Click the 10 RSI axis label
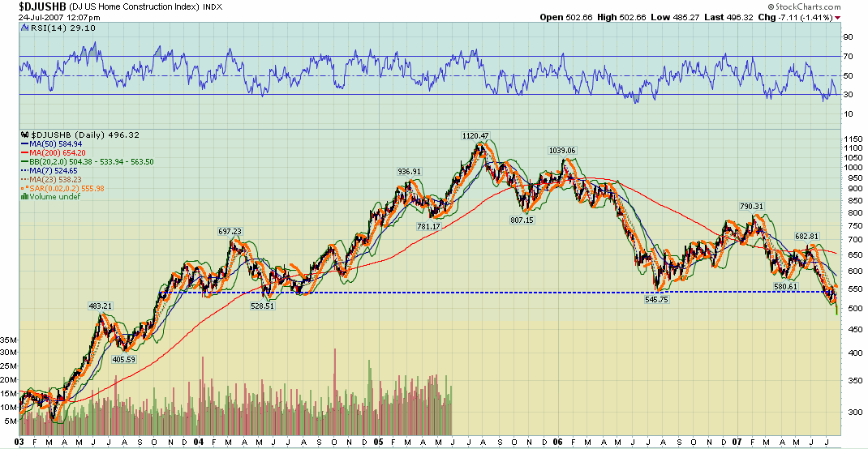 [x=847, y=114]
